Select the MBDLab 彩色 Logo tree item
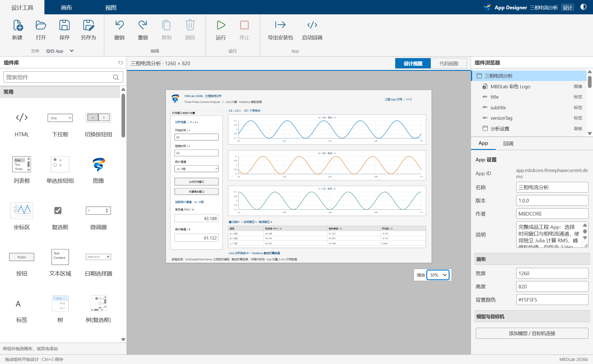 529,87
